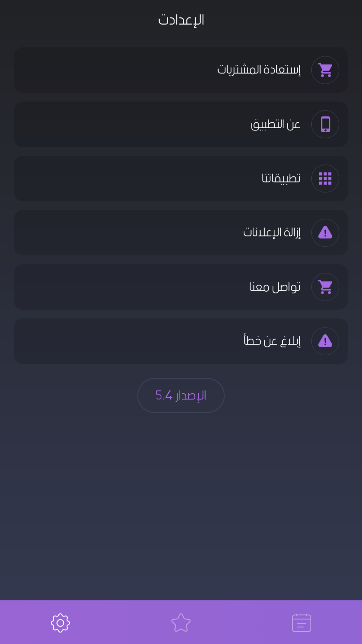The height and width of the screenshot is (644, 362).
Task: Open the star favorites tab
Action: [181, 623]
